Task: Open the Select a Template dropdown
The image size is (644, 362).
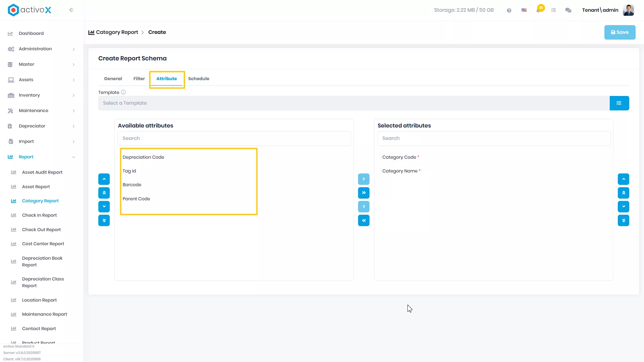Action: (354, 103)
